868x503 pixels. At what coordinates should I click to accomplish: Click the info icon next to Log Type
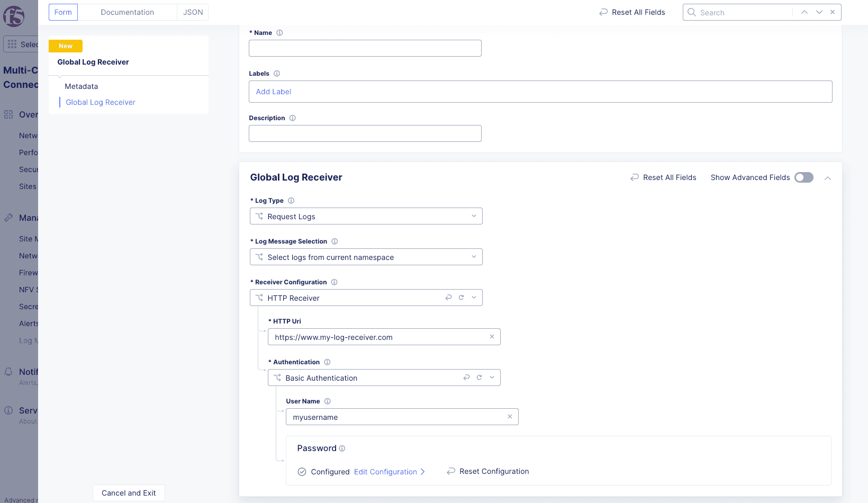click(x=291, y=201)
